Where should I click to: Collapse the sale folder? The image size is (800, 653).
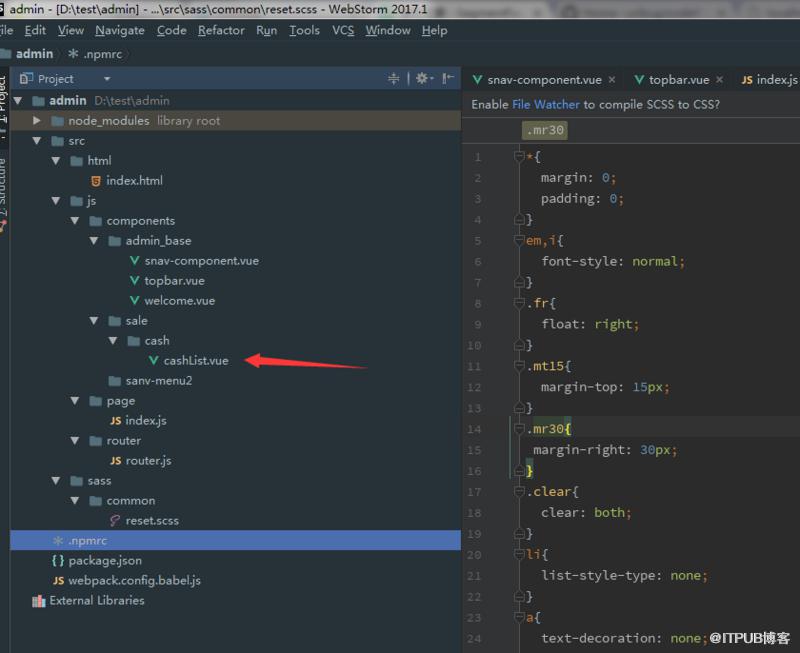(x=94, y=320)
